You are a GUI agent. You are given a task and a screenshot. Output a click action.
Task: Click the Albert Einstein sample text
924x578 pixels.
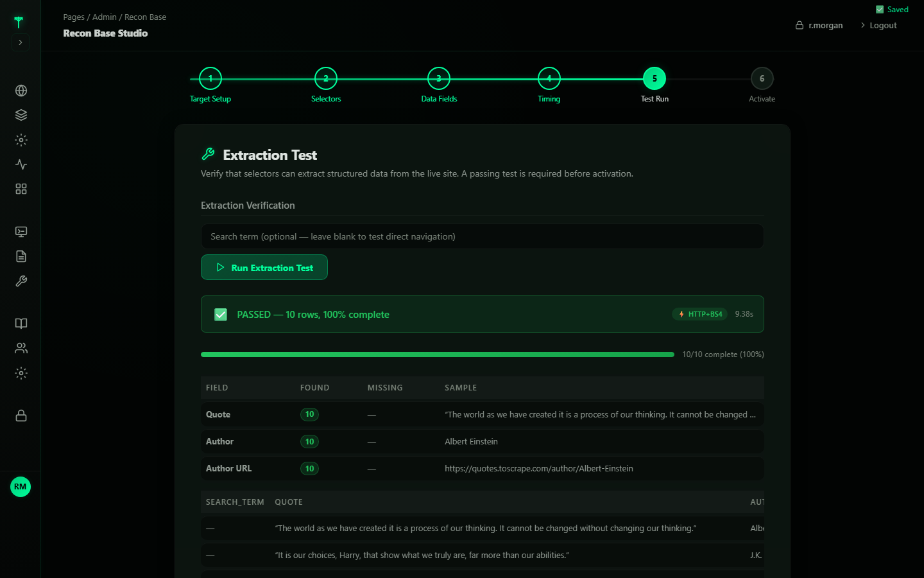471,442
